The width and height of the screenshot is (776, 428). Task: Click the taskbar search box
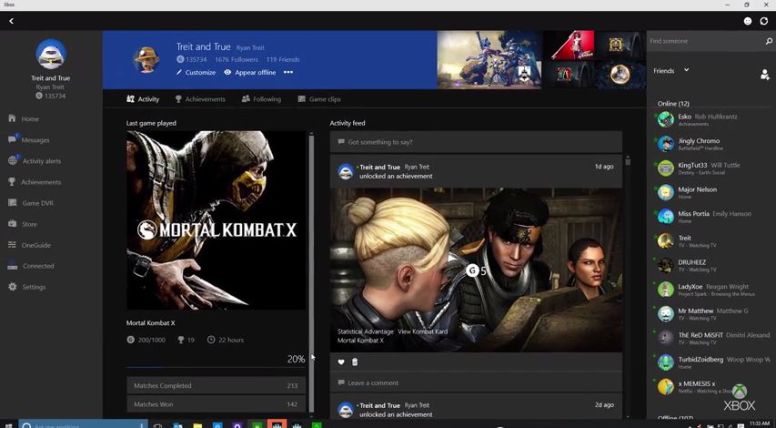click(83, 425)
